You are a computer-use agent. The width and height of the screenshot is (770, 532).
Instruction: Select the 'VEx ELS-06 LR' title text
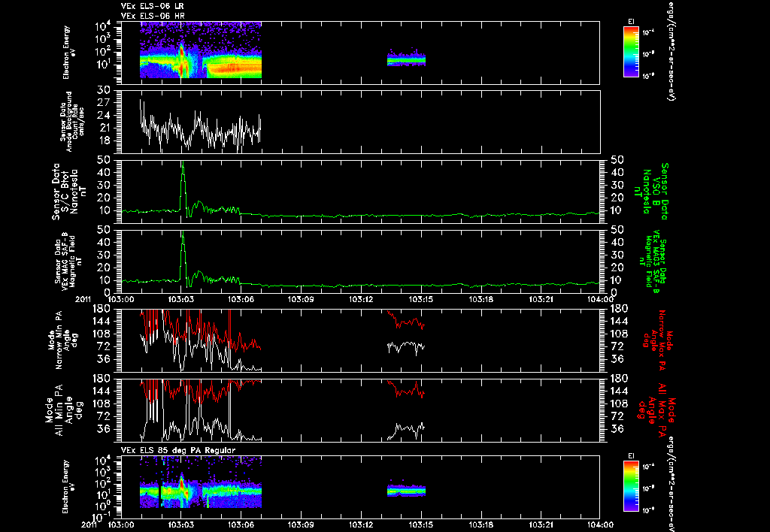coord(153,6)
